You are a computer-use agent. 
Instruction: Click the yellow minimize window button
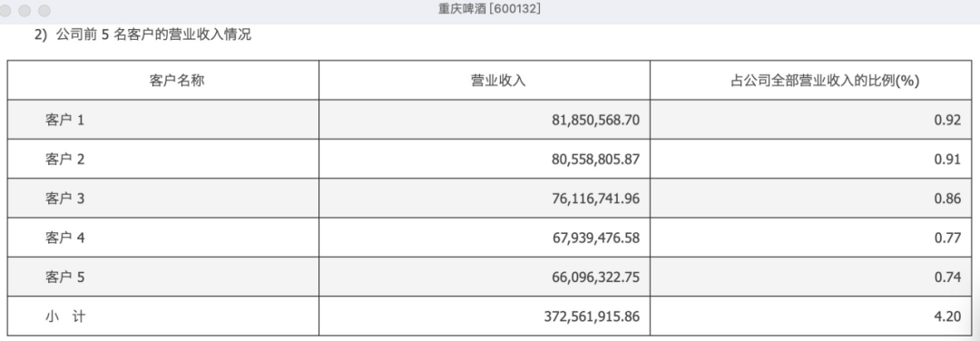pyautogui.click(x=25, y=11)
